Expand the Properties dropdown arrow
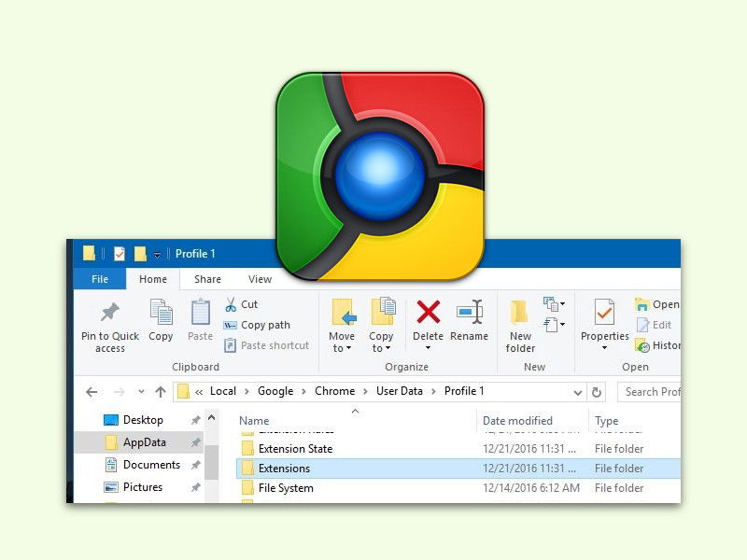This screenshot has width=747, height=560. (x=604, y=348)
